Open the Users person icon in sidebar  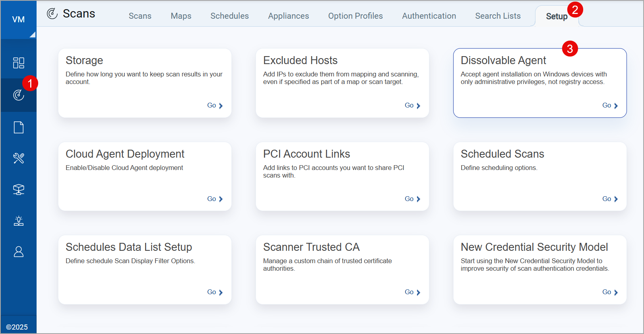19,252
